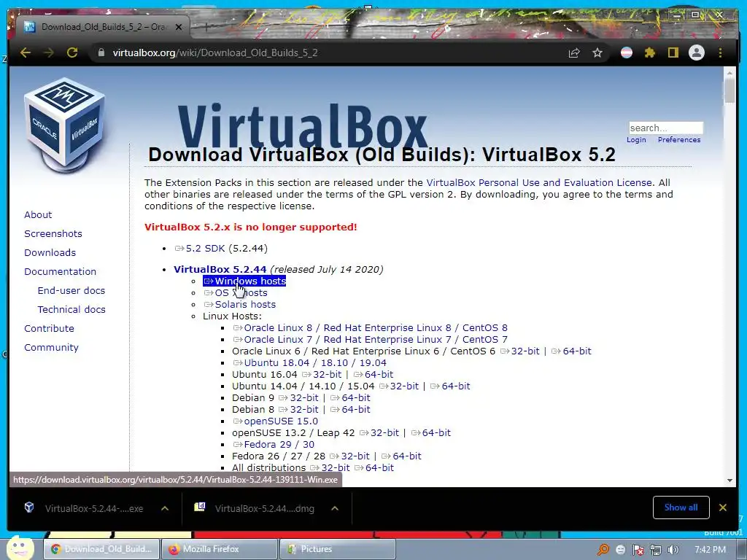Viewport: 747px width, 560px height.
Task: Download Fedora 29 / 30 package
Action: pos(274,445)
